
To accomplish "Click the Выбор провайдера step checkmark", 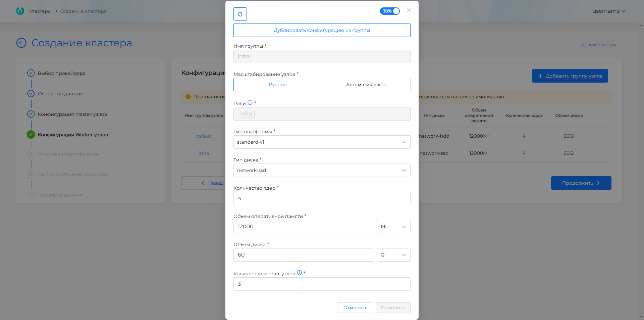I will [31, 73].
